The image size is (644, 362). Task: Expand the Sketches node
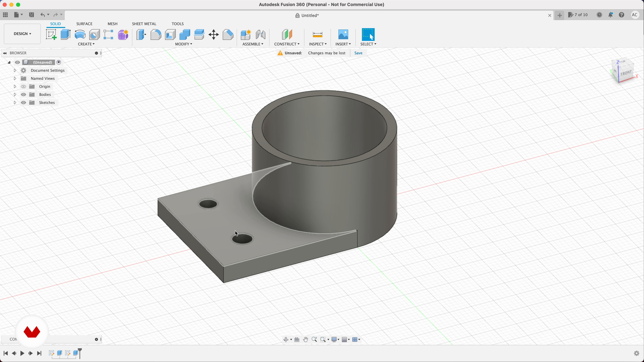point(15,103)
